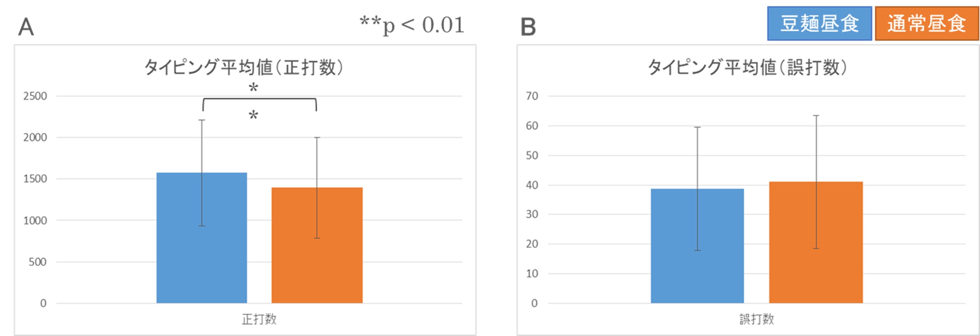This screenshot has height=336, width=980.
Task: Select the blue bar in the 誤打数 chart
Action: (x=697, y=274)
